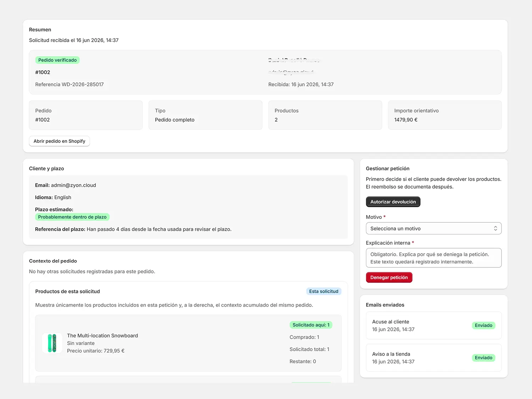Click the Enviado badge for Acuse al cliente
Viewport: 532px width, 399px height.
(x=483, y=325)
